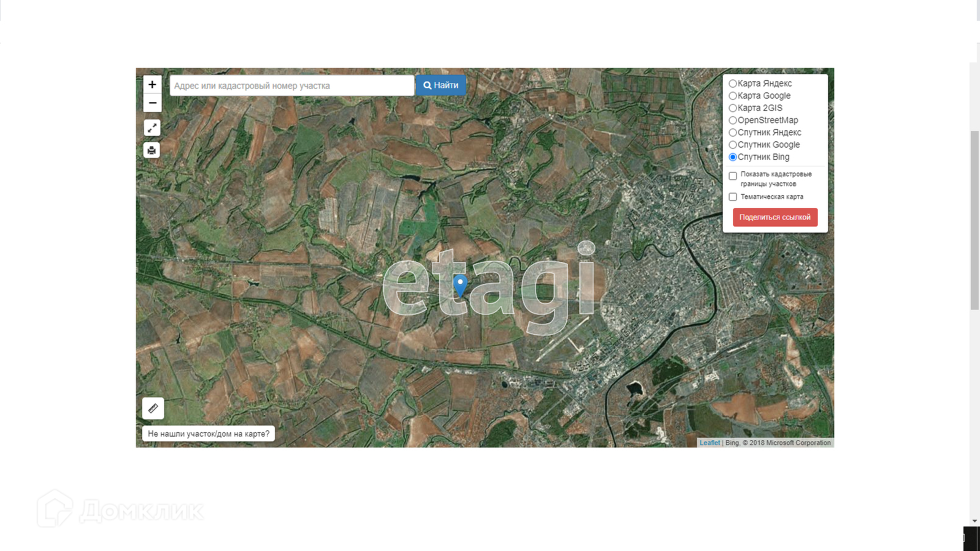Click the Найти search button
Image resolution: width=980 pixels, height=551 pixels.
(x=441, y=85)
